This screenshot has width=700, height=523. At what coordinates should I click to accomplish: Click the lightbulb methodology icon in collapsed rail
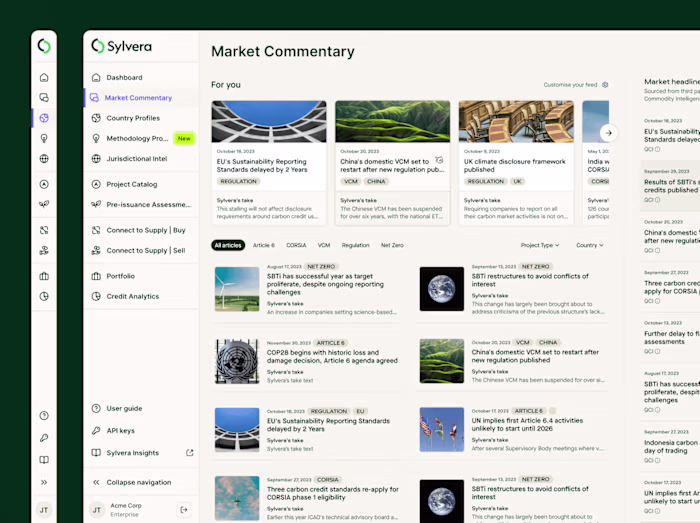click(x=44, y=138)
